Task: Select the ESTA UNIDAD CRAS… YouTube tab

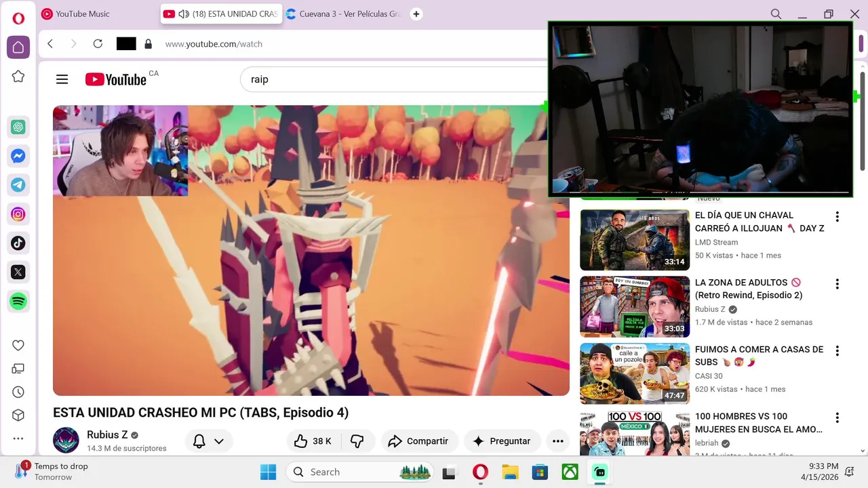Action: pos(221,14)
